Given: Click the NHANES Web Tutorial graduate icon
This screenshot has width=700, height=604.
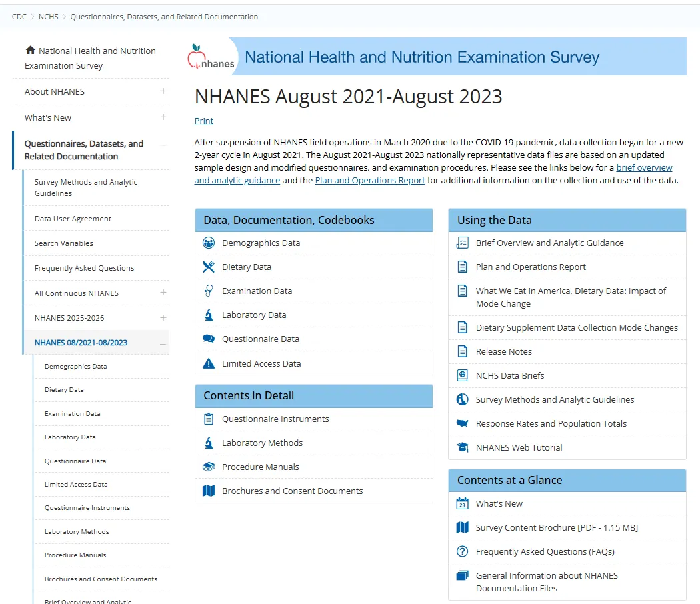Looking at the screenshot, I should coord(463,447).
